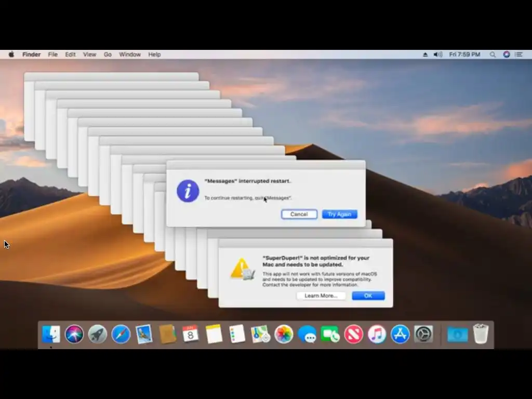Open Trash in the Dock
Screen dimensions: 532x399
coord(481,334)
